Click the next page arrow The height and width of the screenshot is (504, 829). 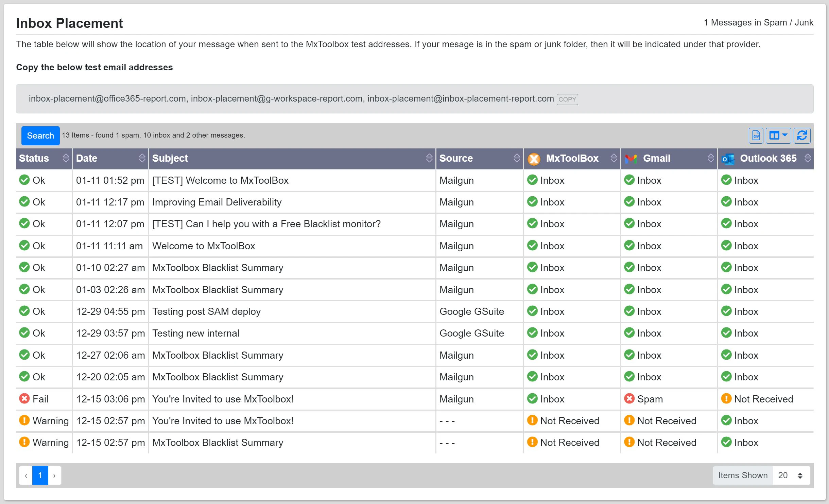point(54,475)
